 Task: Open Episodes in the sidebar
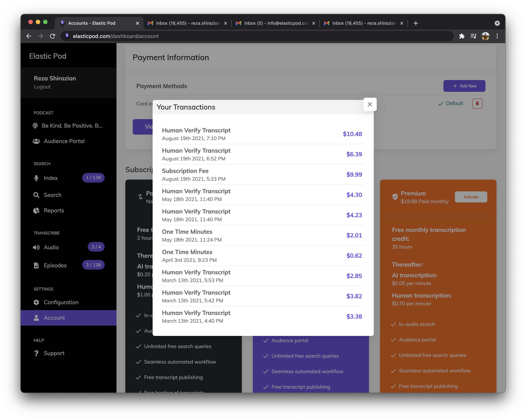point(55,265)
